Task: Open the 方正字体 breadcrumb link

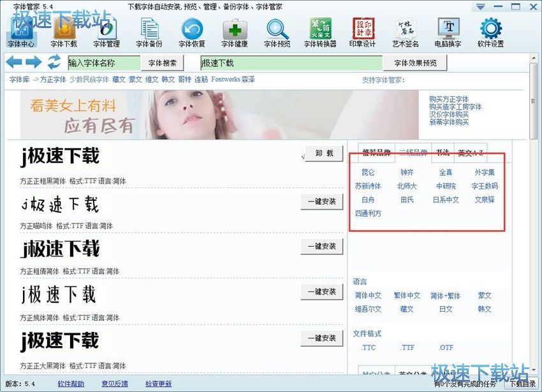Action: point(53,80)
